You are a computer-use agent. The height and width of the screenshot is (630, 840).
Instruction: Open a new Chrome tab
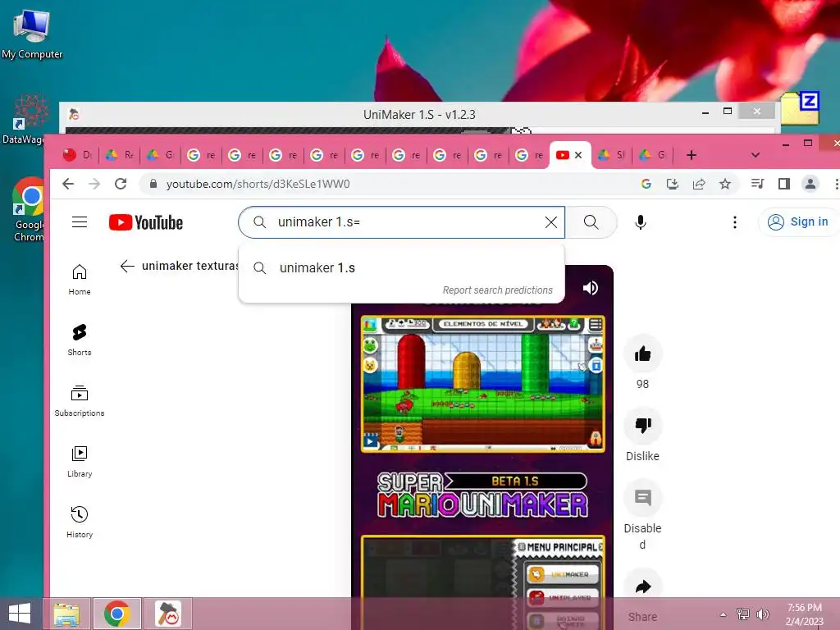tap(691, 155)
